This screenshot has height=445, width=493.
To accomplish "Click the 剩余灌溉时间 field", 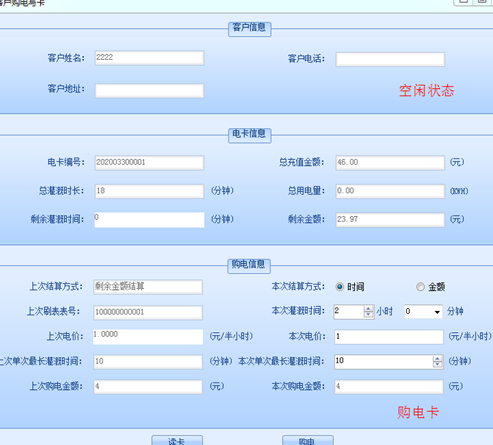I will [x=149, y=220].
